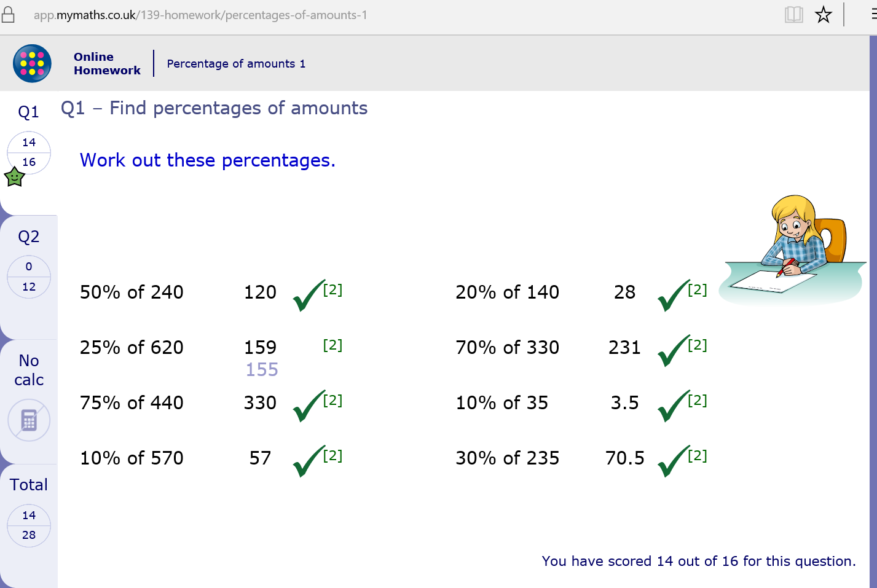Click the answer field showing 70.5
877x588 pixels.
tap(625, 458)
